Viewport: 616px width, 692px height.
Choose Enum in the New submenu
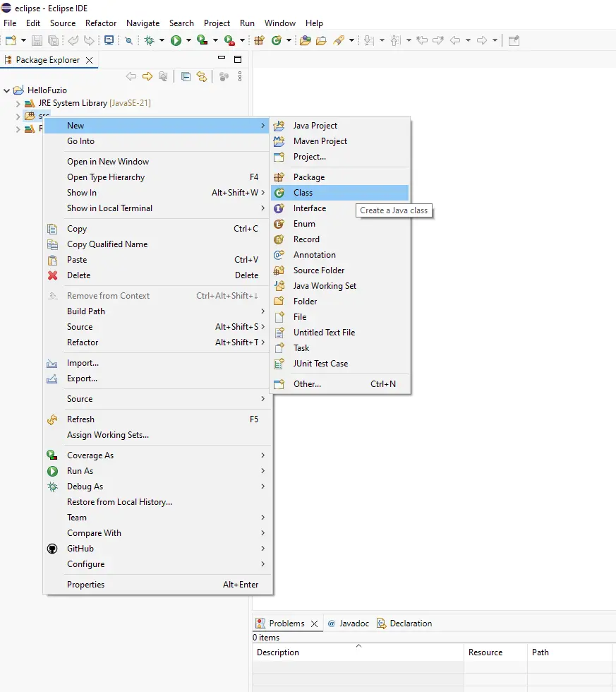[340, 224]
